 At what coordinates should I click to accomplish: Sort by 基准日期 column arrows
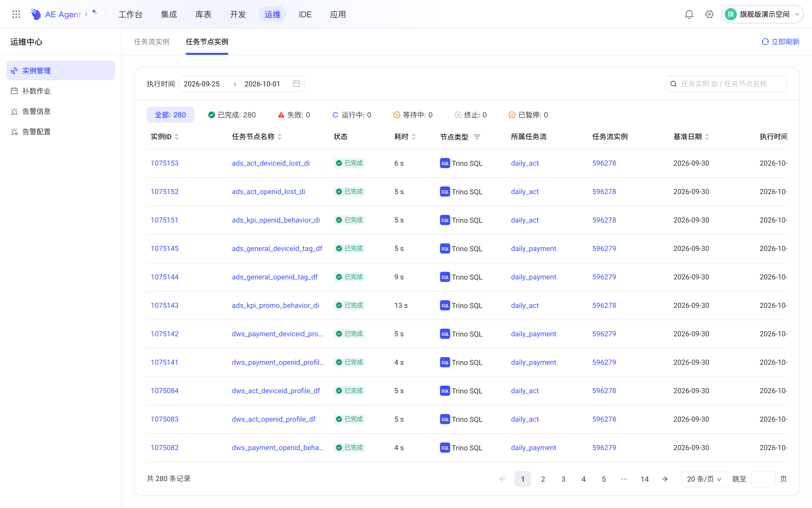(707, 137)
